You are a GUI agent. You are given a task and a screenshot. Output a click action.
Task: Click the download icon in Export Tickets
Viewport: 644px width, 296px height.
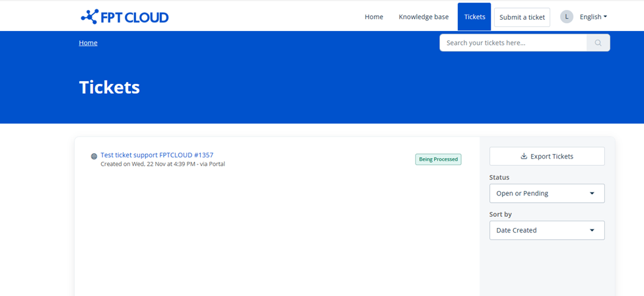click(x=524, y=157)
